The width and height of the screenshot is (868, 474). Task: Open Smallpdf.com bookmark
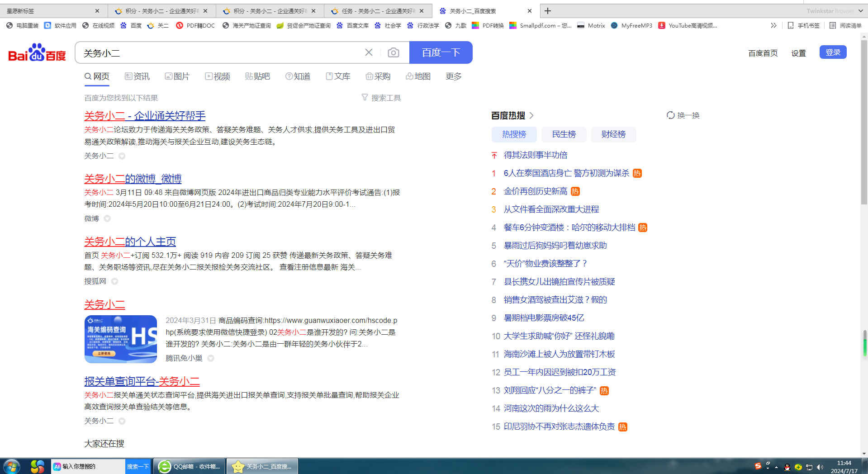tap(541, 26)
